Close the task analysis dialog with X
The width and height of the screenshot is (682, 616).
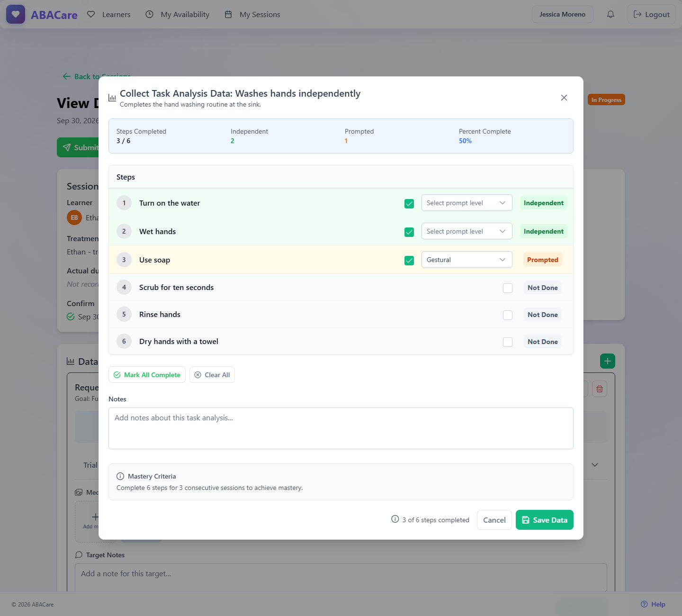pyautogui.click(x=564, y=98)
